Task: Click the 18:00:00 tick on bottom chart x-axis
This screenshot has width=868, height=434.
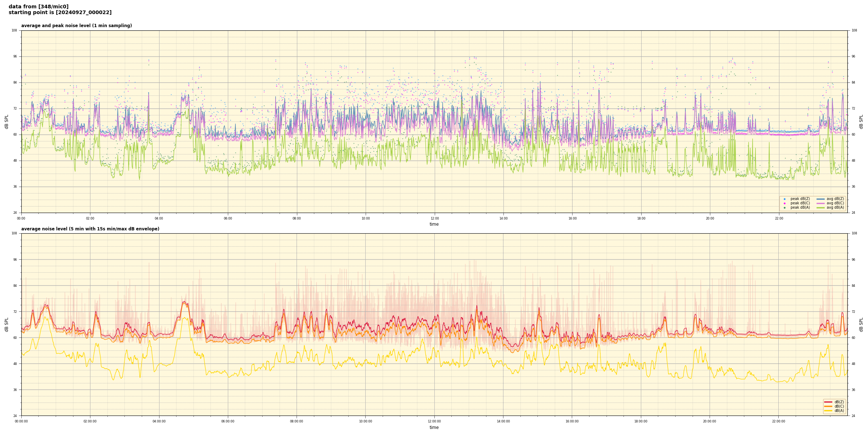Action: coord(641,421)
